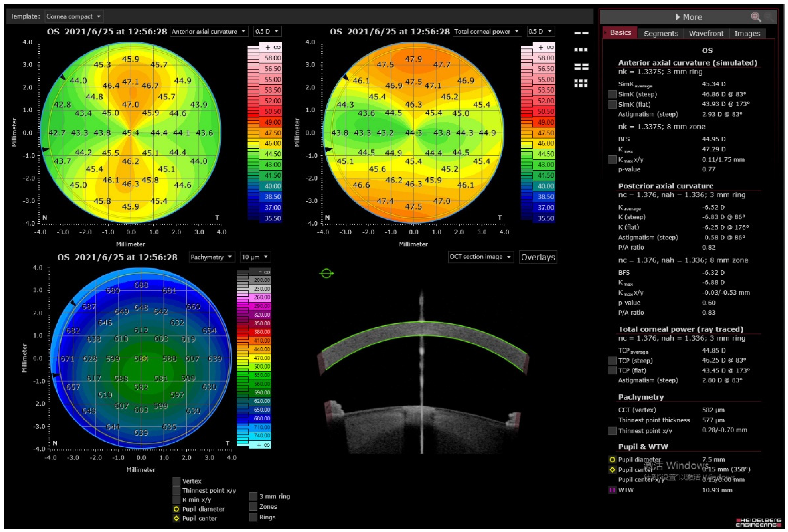Screen dimensions: 788x532
Task: Click the yellow Pupil diameter circle icon
Action: tap(612, 460)
